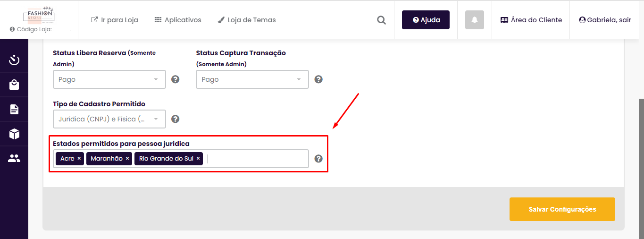Remove the Maranhão state tag
The image size is (644, 239).
coord(127,159)
